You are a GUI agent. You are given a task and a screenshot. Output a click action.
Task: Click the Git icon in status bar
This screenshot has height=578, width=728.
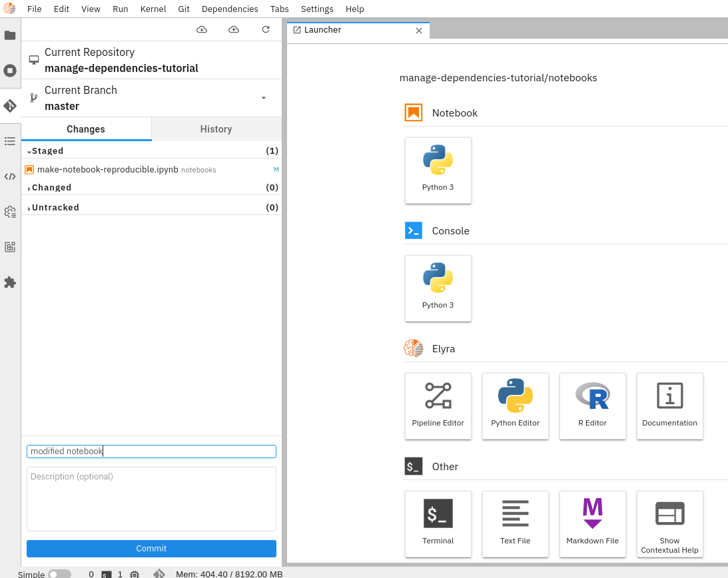pos(159,574)
